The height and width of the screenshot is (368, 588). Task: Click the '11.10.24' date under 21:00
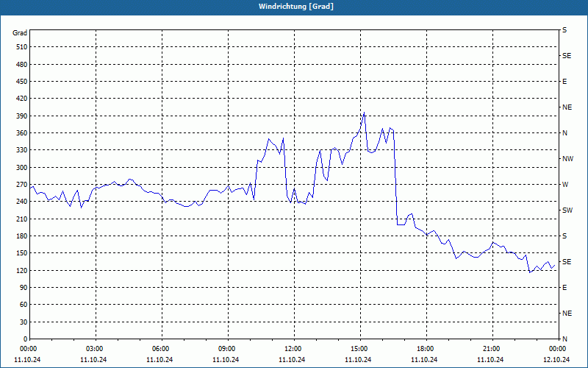(x=490, y=360)
